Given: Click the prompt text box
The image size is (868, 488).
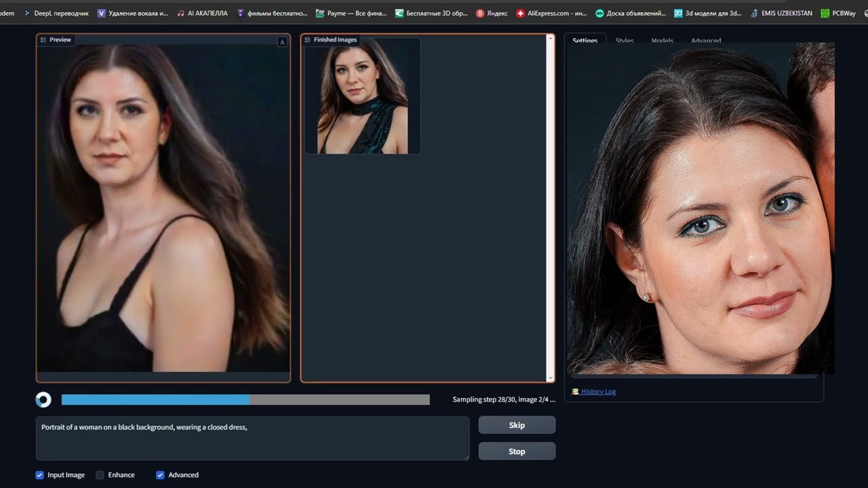Looking at the screenshot, I should (252, 439).
